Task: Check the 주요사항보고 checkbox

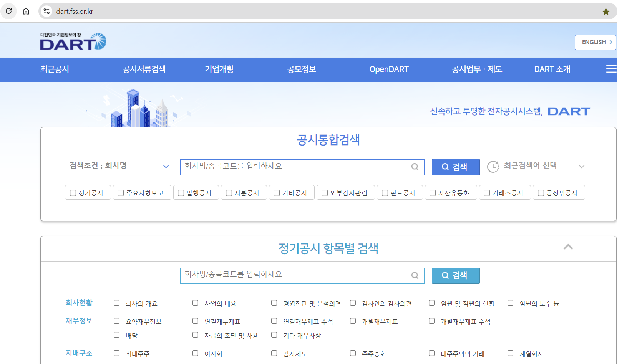Action: [x=121, y=193]
